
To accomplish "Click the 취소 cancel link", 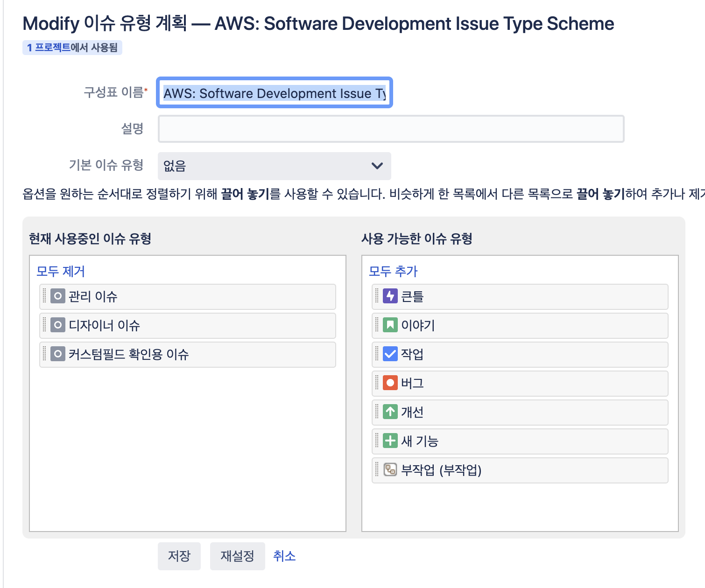I will (x=284, y=556).
